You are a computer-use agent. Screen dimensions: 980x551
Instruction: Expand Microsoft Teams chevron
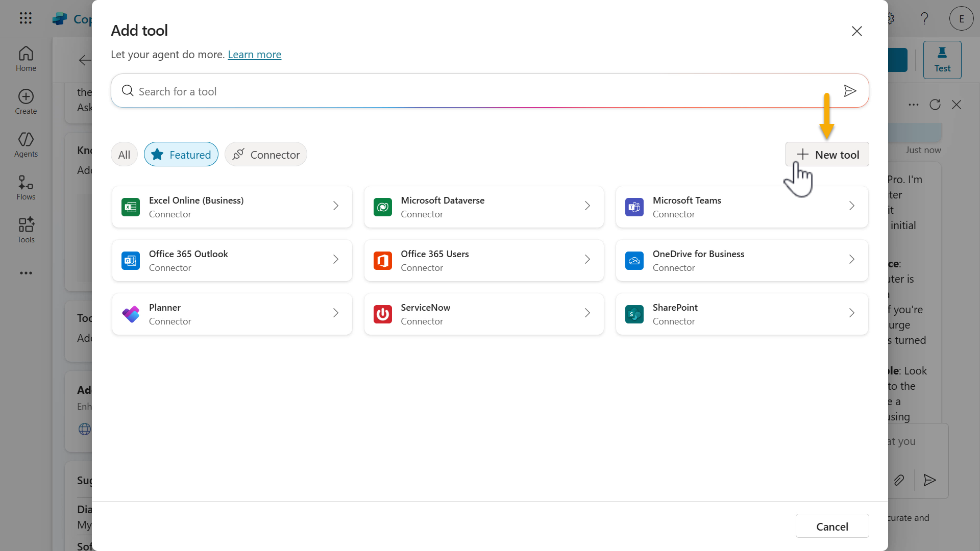pos(852,206)
